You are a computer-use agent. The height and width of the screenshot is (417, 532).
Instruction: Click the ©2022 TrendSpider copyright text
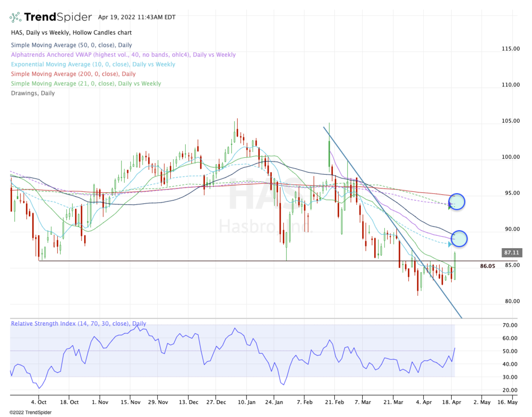30,412
